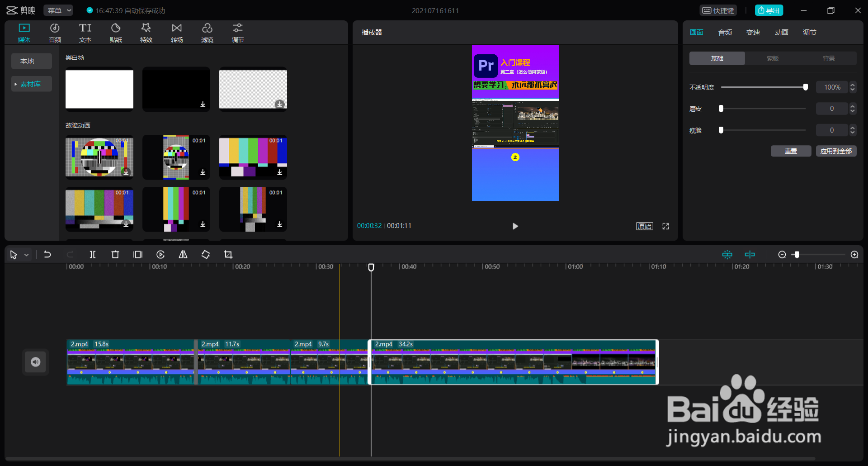Screen dimensions: 868x466
Task: Select the 2.mp4 11.7s clip
Action: 244,362
